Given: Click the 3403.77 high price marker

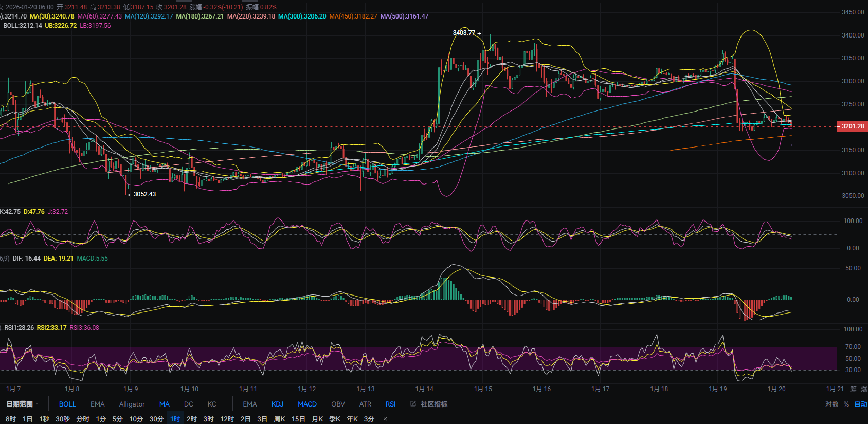Looking at the screenshot, I should 464,33.
